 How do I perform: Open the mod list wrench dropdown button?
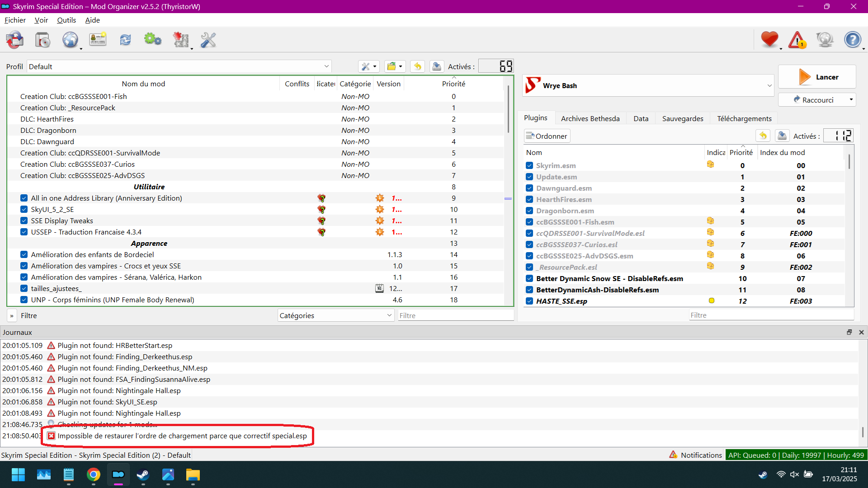pyautogui.click(x=368, y=66)
